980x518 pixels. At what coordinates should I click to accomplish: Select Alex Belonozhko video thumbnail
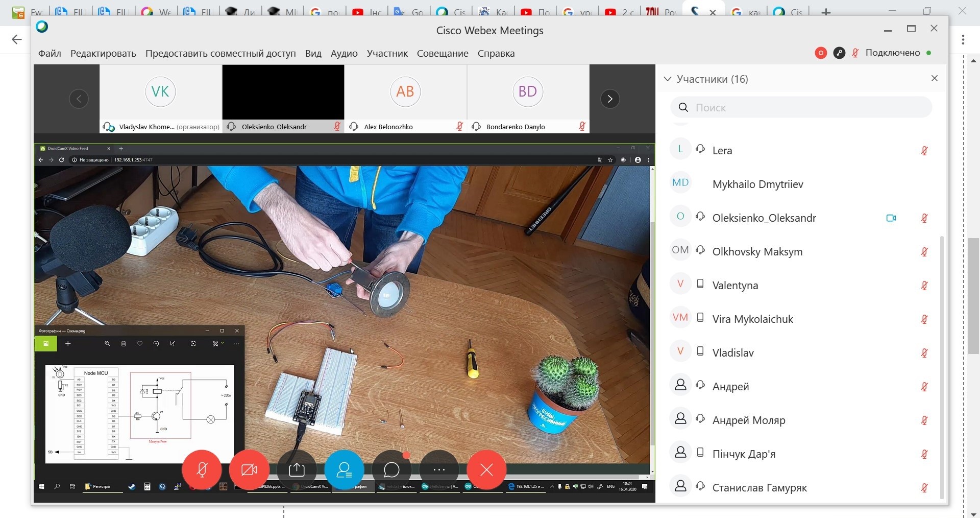tap(406, 99)
